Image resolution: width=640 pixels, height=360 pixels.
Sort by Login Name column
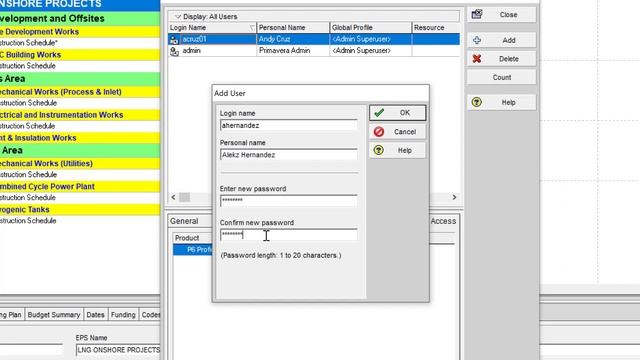[212, 28]
